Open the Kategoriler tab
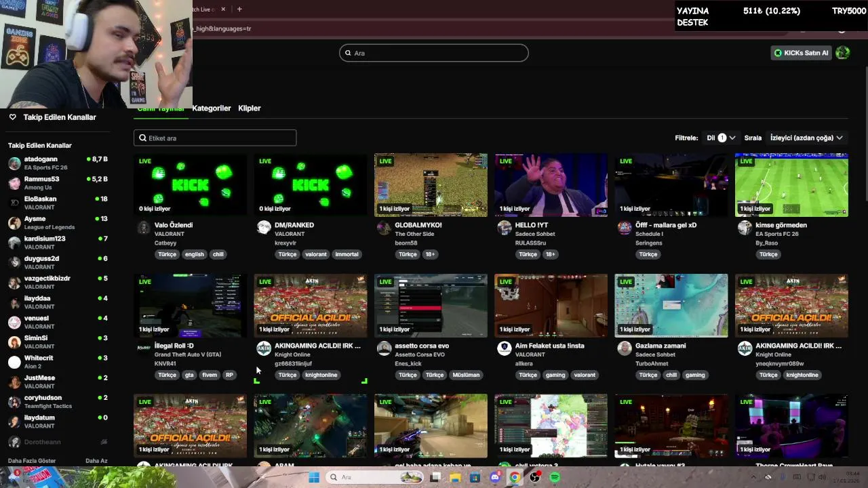 (x=212, y=108)
